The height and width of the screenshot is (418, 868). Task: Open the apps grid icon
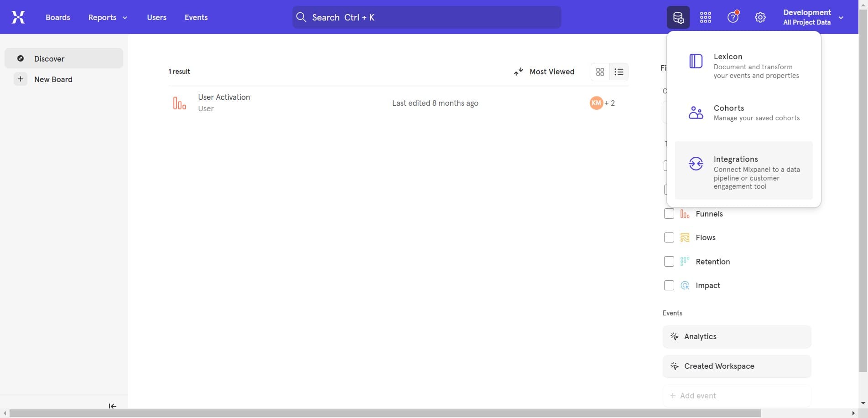705,17
